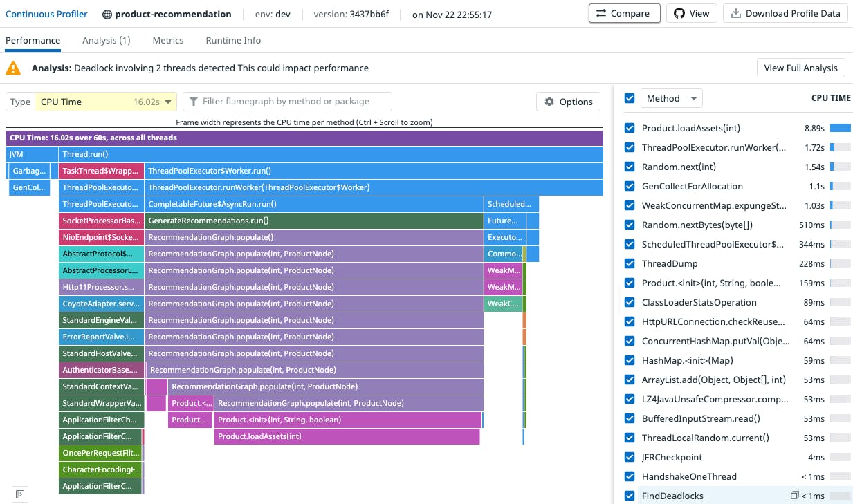Switch to the Metrics tab
Image resolution: width=853 pixels, height=504 pixels.
(167, 40)
